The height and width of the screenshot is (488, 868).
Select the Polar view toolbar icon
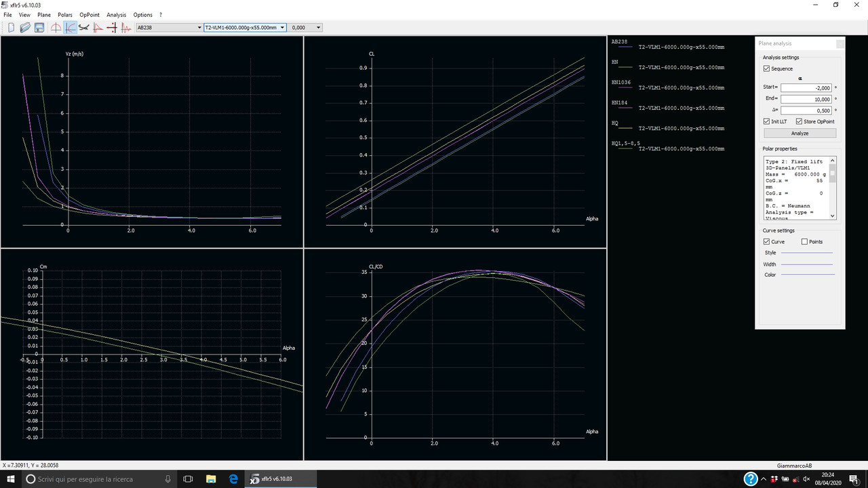pyautogui.click(x=70, y=28)
